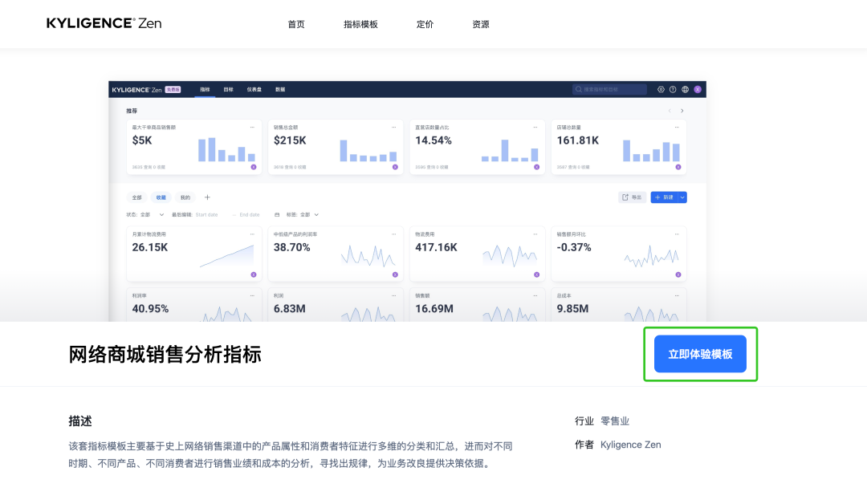Click the owner avatar badge on the -0.37% card
Image resolution: width=867 pixels, height=504 pixels.
(678, 274)
